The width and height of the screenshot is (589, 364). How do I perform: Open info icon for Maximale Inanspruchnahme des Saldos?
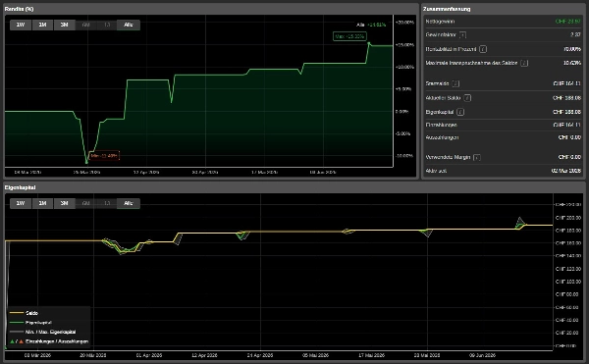pos(524,63)
